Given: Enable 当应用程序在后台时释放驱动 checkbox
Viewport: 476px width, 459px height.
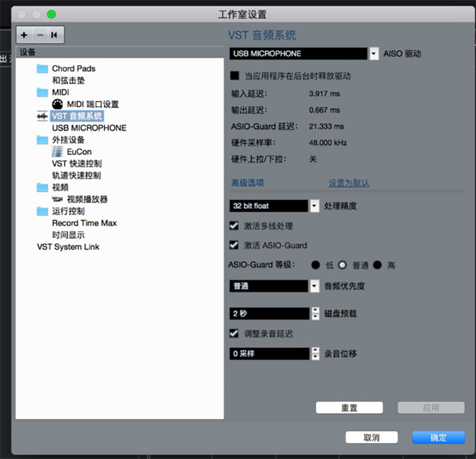Looking at the screenshot, I should click(234, 76).
